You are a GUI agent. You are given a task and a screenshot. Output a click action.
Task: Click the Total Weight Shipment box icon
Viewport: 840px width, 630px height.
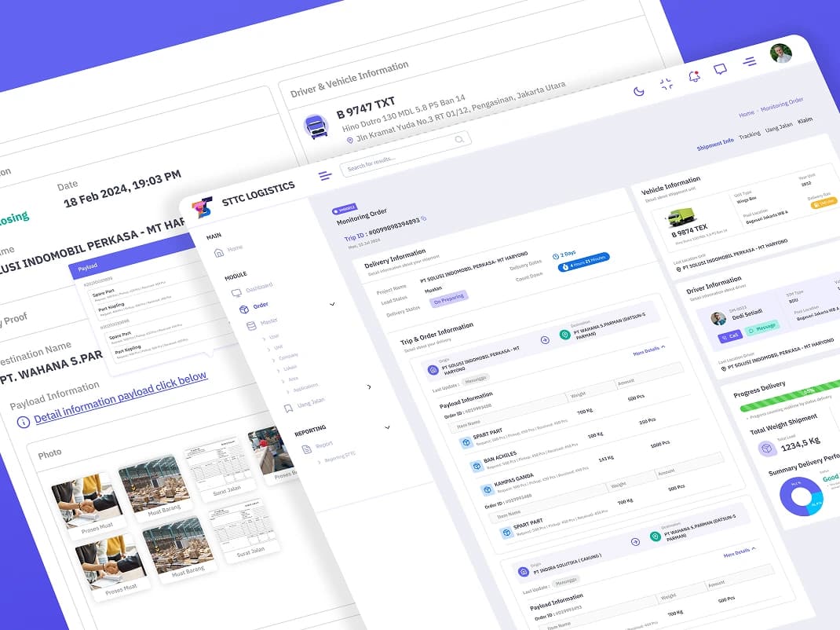coord(767,449)
